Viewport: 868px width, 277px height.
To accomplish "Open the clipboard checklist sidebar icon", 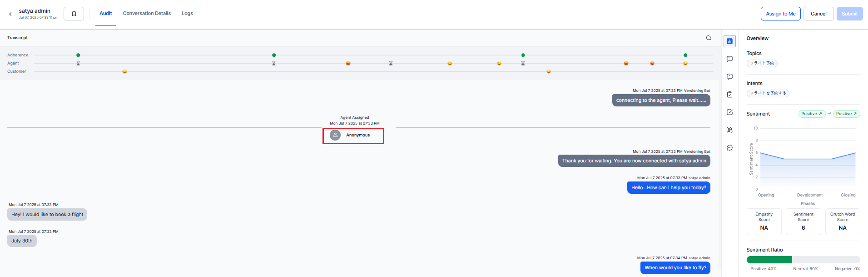I will coord(729,95).
